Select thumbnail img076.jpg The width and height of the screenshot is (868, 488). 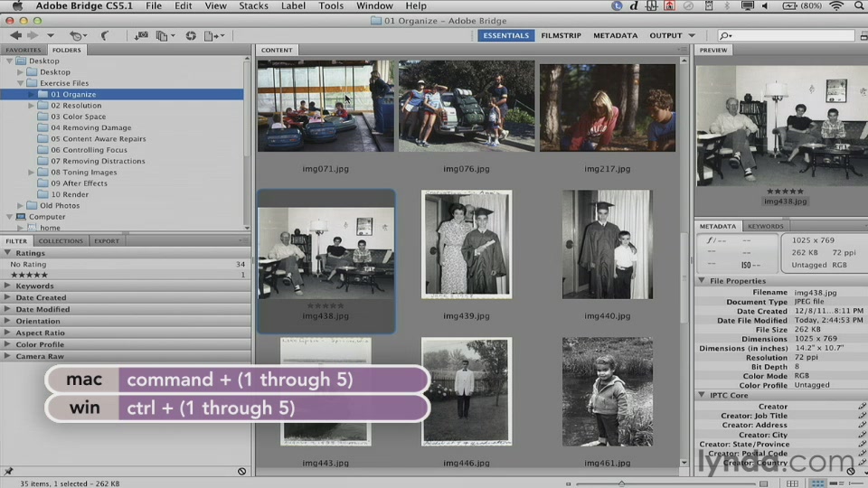click(x=467, y=107)
